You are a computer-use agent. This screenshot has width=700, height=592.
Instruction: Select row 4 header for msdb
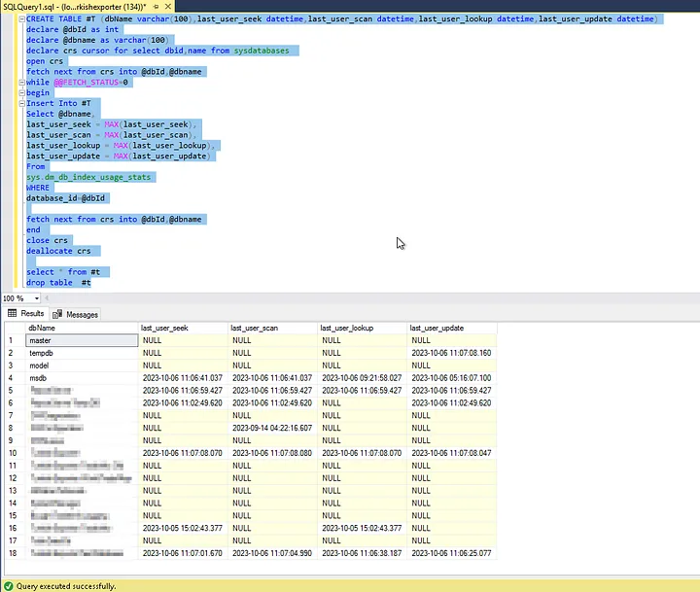12,377
